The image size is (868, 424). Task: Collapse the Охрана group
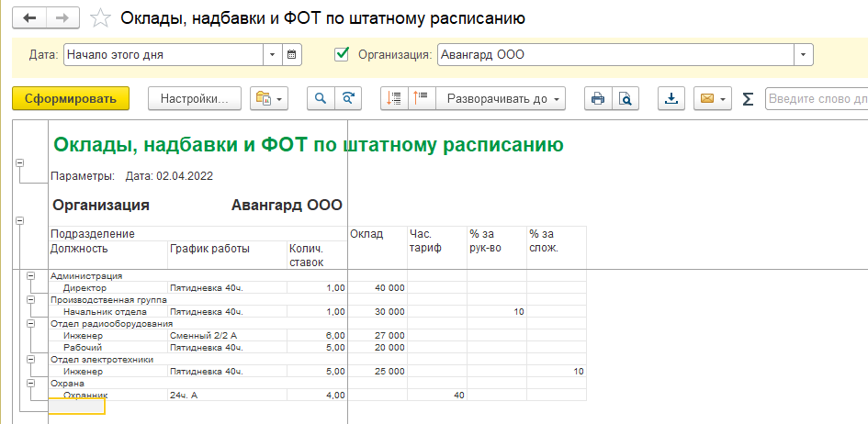(31, 383)
